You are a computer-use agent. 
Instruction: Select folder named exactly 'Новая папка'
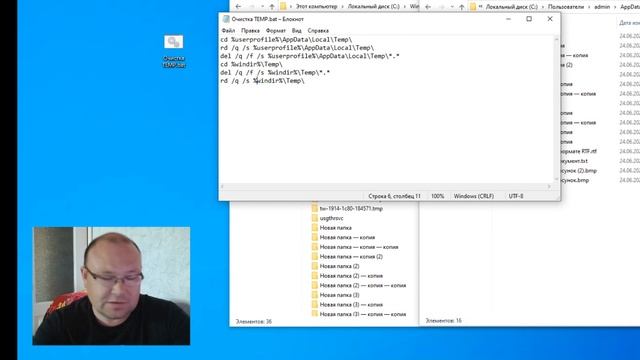336,228
